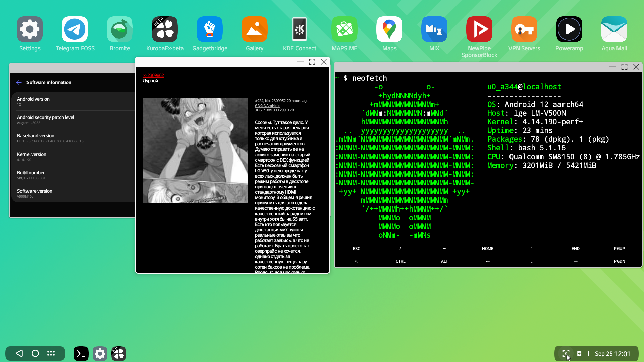
Task: Open KDE Connect desktop icon
Action: point(299,29)
